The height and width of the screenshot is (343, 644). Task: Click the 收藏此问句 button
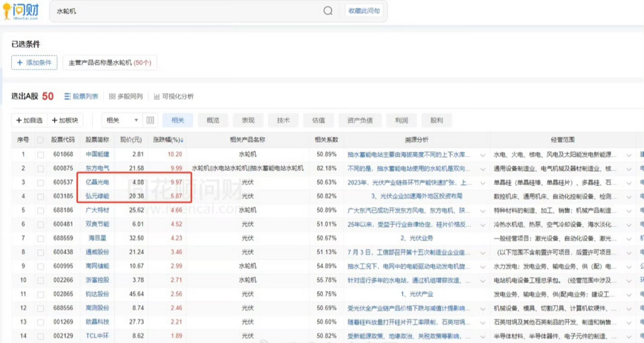coord(364,11)
